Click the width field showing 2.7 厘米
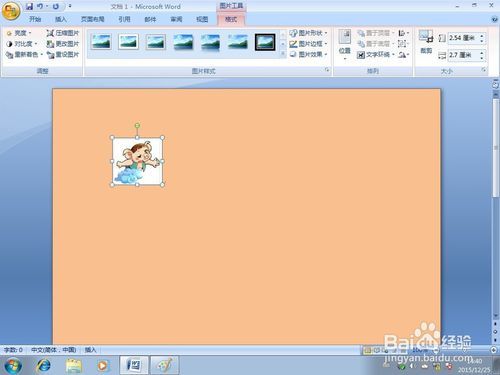Screen dimensions: 500x375 pos(463,55)
